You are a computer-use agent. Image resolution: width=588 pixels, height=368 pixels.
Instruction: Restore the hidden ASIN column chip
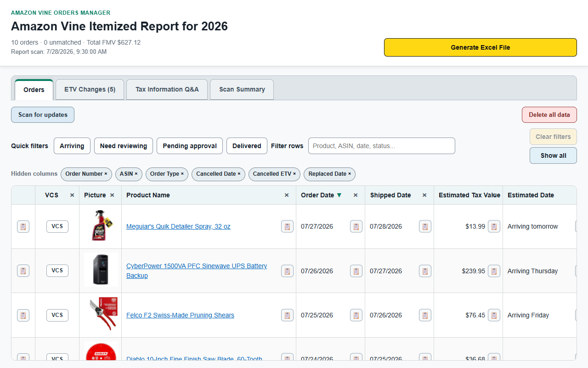click(129, 174)
